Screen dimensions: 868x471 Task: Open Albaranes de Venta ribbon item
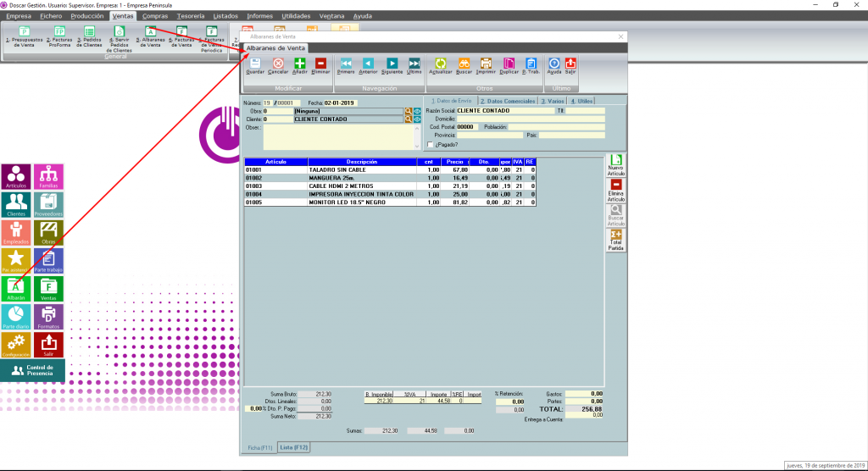click(x=150, y=37)
